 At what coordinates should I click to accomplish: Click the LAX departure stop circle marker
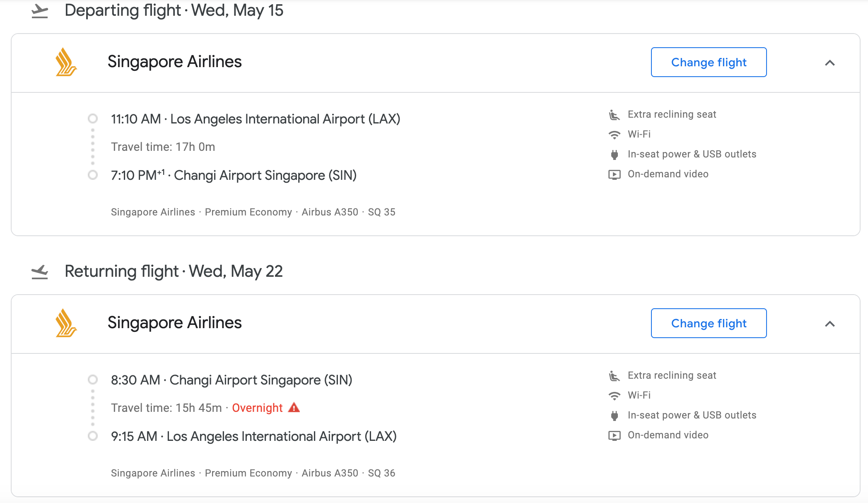tap(93, 119)
